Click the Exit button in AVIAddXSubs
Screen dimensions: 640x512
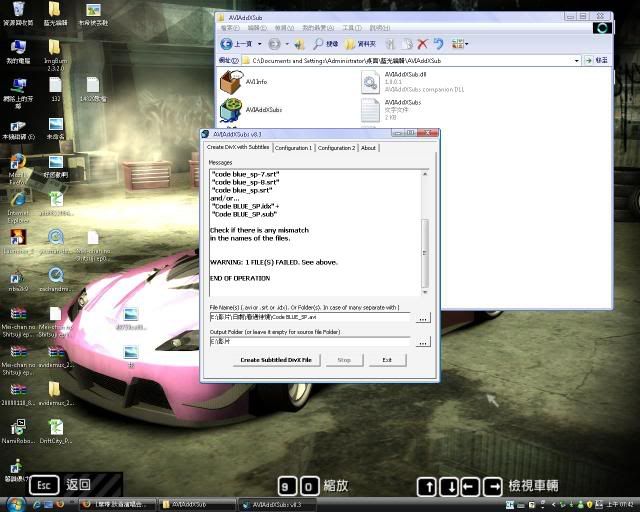pos(387,360)
